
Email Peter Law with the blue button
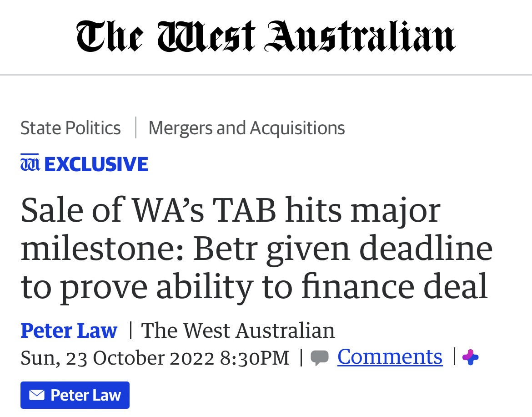coord(75,395)
